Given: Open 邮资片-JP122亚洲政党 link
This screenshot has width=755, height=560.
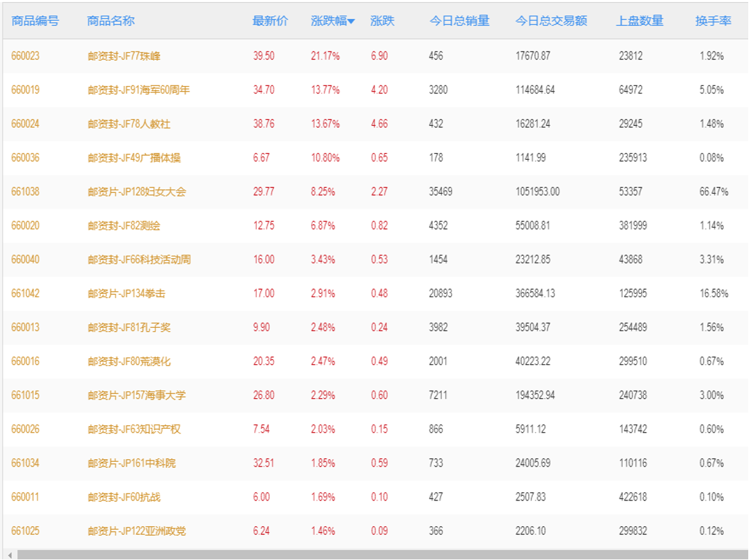Looking at the screenshot, I should [137, 531].
